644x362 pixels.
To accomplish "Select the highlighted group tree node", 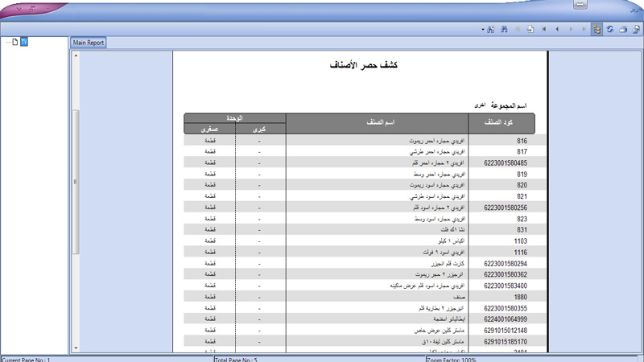I will tap(24, 42).
